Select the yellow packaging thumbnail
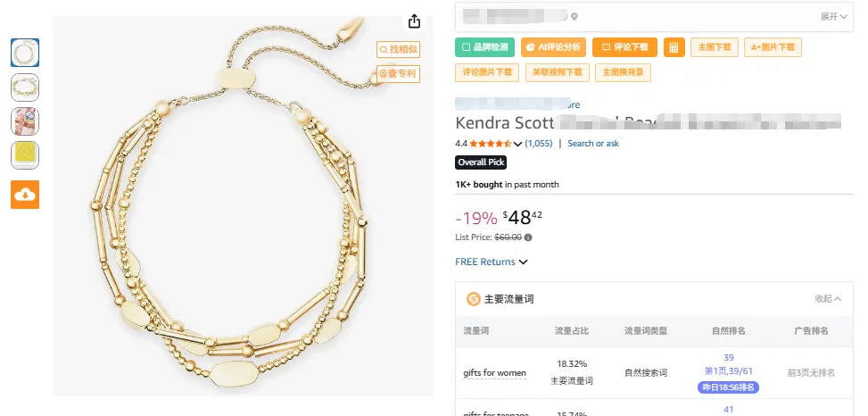The image size is (868, 416). (25, 155)
